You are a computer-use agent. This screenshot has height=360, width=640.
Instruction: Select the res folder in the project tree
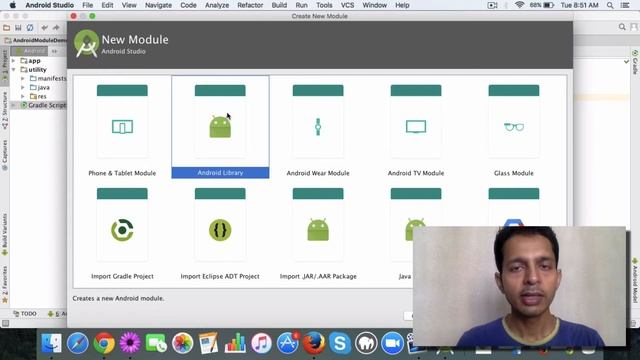(x=38, y=96)
